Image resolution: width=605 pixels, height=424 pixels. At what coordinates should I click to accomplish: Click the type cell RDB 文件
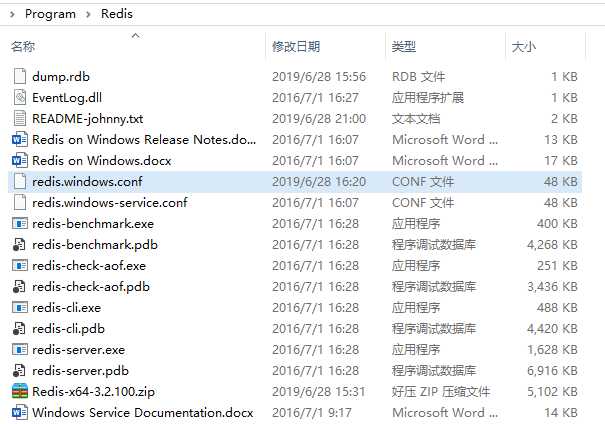coord(419,76)
